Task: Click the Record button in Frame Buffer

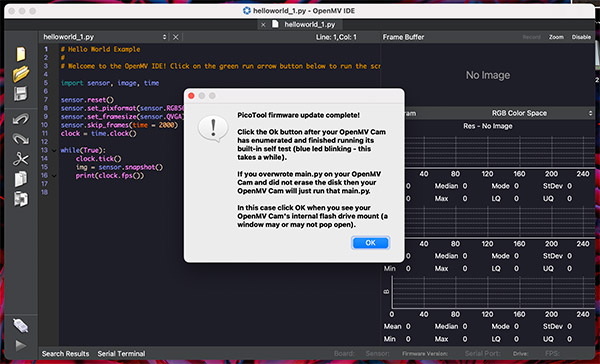Action: 532,37
